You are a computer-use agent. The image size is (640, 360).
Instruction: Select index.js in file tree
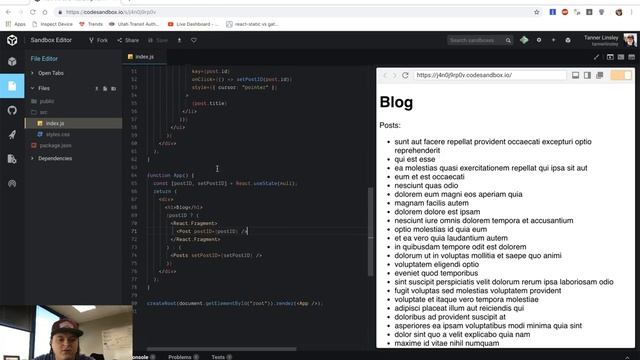[x=73, y=123]
